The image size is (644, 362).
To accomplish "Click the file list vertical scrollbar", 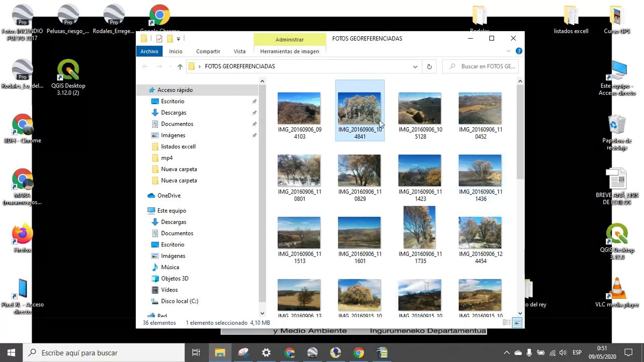I will point(520,132).
